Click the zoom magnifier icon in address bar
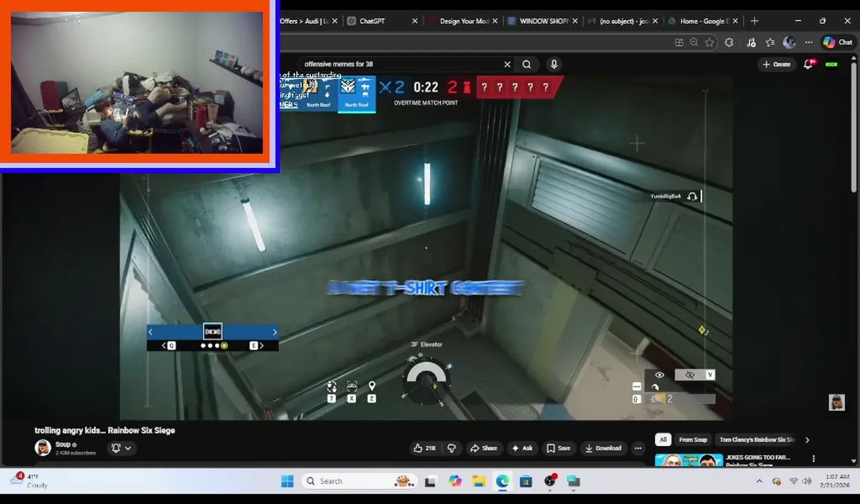The width and height of the screenshot is (860, 504). 694,42
